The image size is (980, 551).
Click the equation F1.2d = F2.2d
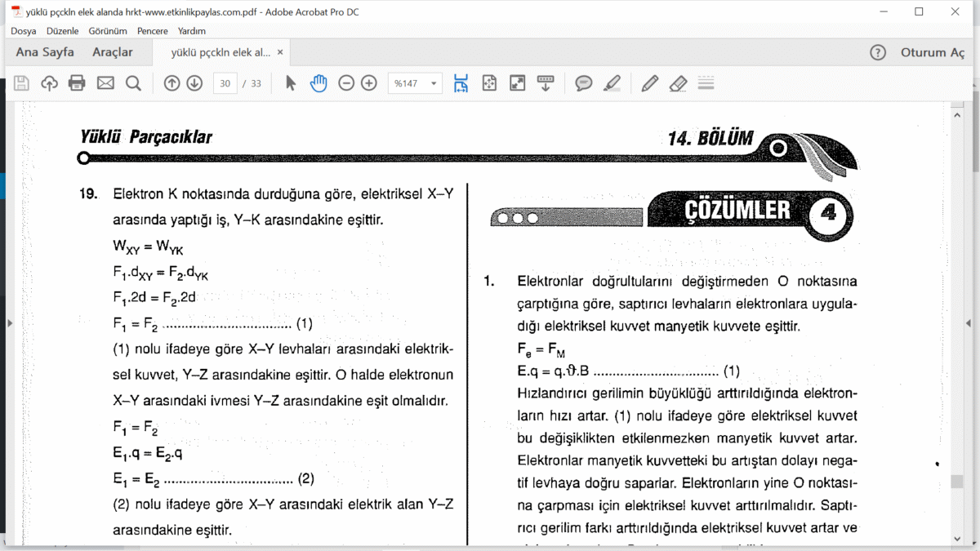click(x=155, y=298)
